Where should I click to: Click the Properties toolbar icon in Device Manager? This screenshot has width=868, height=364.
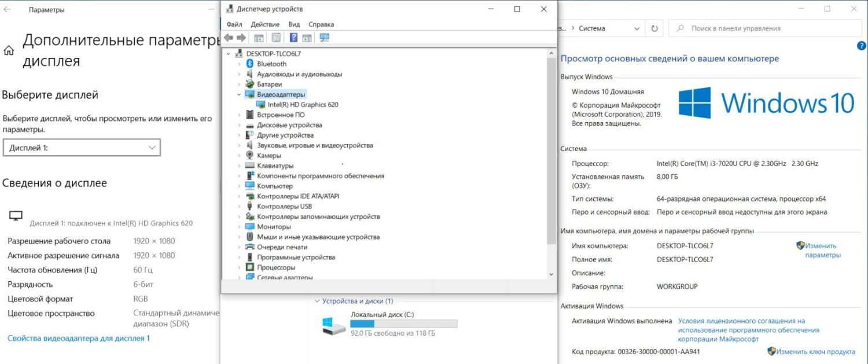pos(276,38)
